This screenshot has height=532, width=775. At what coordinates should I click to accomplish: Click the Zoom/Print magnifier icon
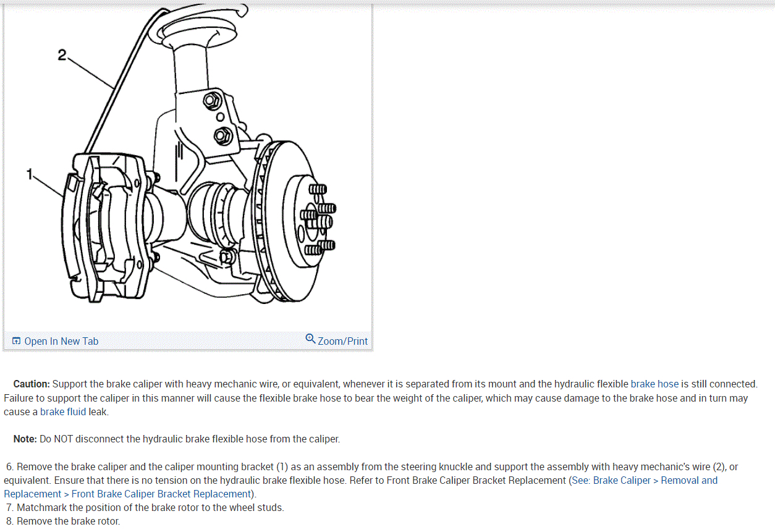click(311, 339)
